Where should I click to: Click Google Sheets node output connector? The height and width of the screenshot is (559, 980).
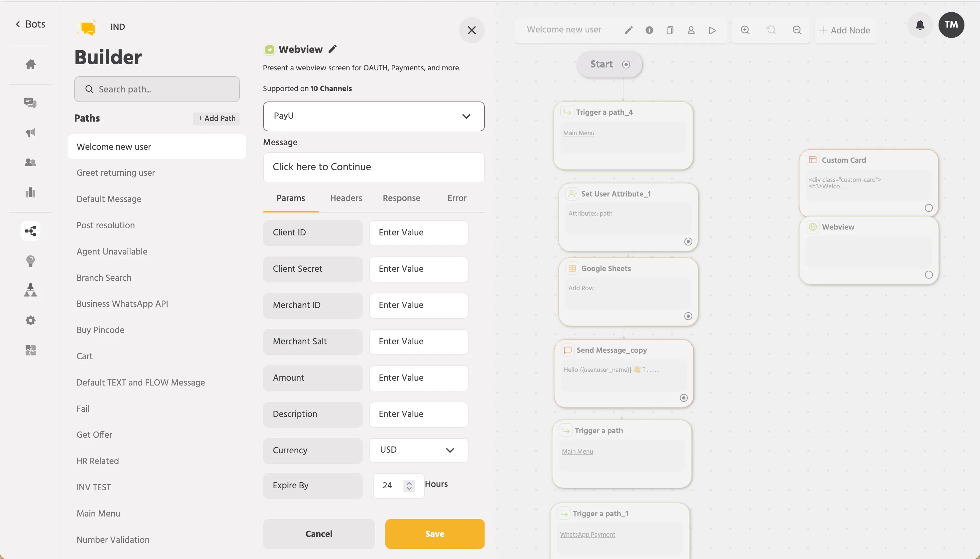(688, 316)
